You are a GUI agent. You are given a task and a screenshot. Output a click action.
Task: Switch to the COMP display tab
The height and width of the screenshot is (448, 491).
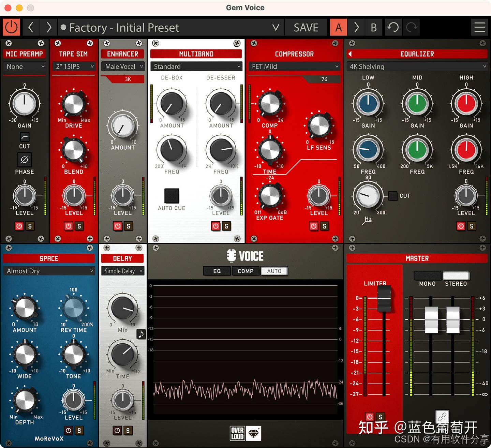(x=245, y=271)
